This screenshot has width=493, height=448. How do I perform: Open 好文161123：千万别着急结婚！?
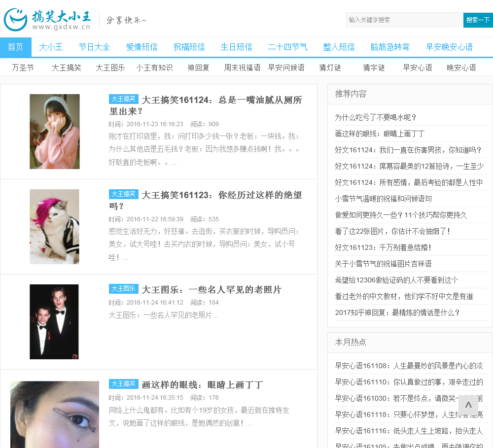[383, 248]
